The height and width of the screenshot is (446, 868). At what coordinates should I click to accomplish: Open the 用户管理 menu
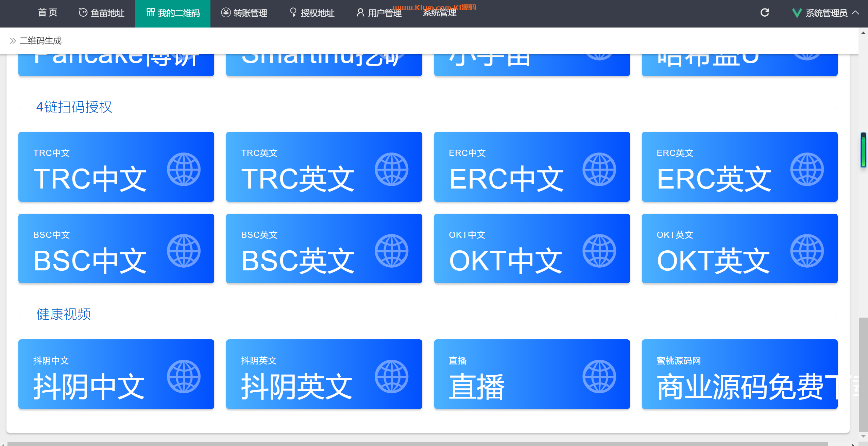click(379, 13)
